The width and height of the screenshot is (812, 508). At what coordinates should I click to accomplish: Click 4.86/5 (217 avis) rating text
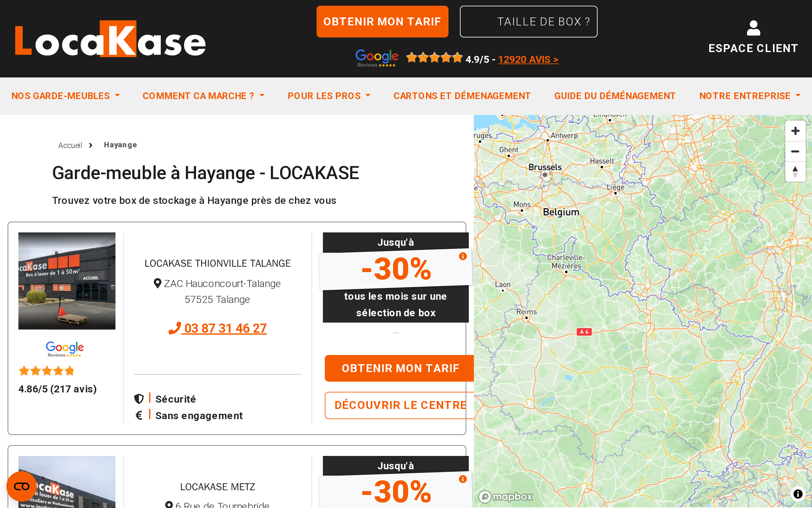[x=58, y=389]
